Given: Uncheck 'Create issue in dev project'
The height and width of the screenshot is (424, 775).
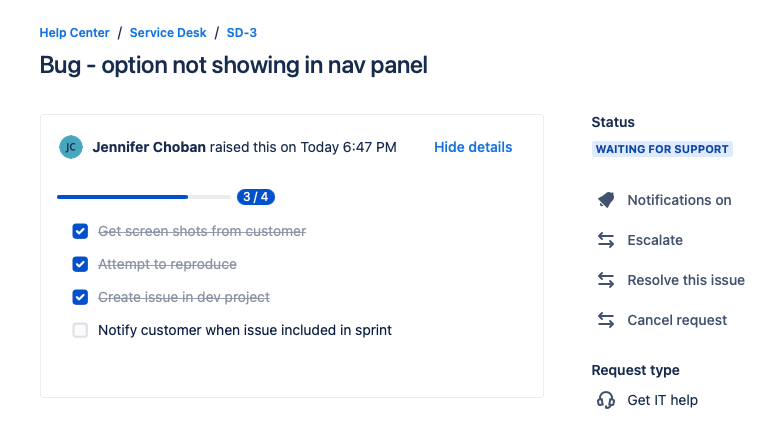Looking at the screenshot, I should [80, 297].
